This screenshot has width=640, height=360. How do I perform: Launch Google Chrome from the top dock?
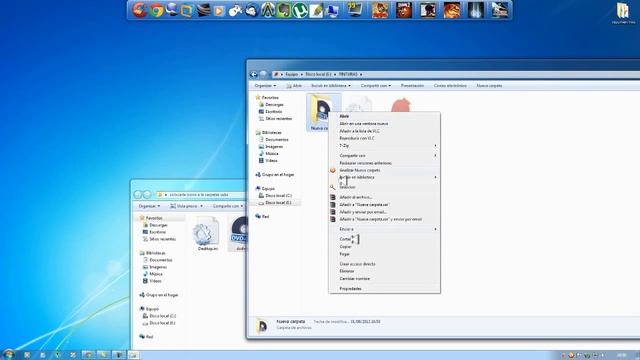156,10
